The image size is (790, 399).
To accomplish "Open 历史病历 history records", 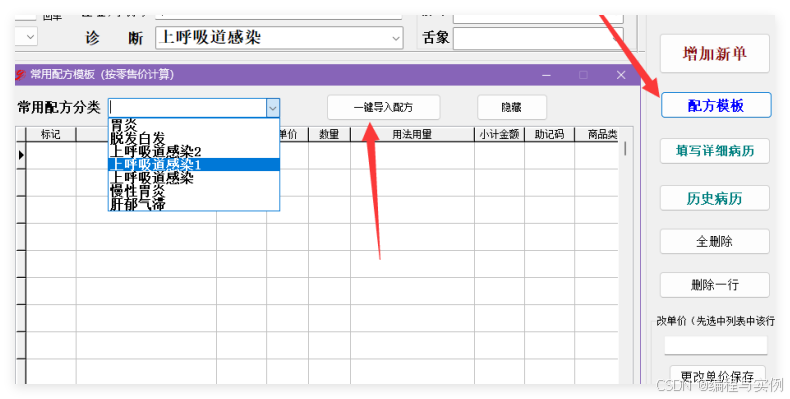I will [715, 198].
